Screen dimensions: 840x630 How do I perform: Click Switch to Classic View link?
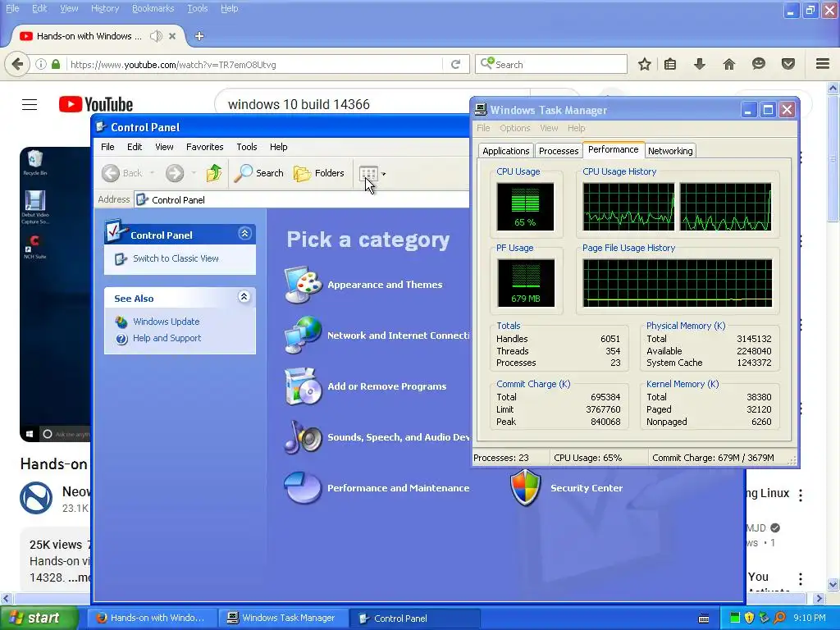[x=176, y=258]
